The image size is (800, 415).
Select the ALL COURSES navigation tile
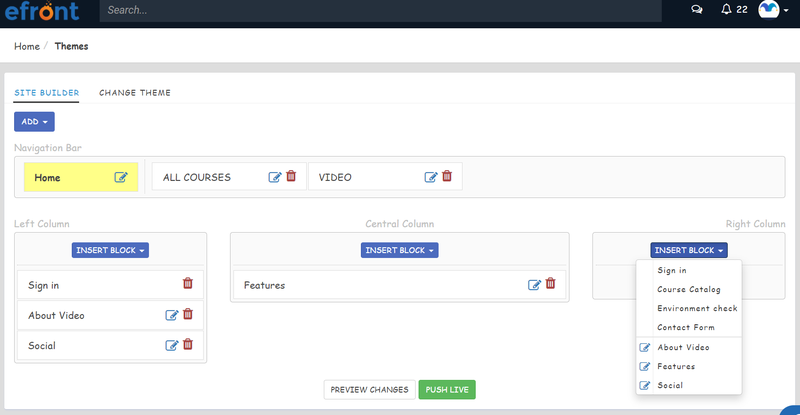coord(229,177)
